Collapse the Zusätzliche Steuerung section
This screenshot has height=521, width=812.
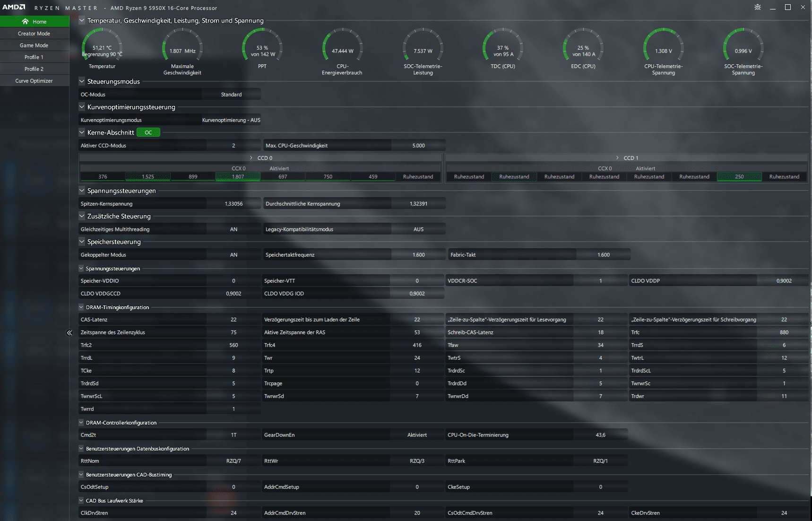click(82, 216)
